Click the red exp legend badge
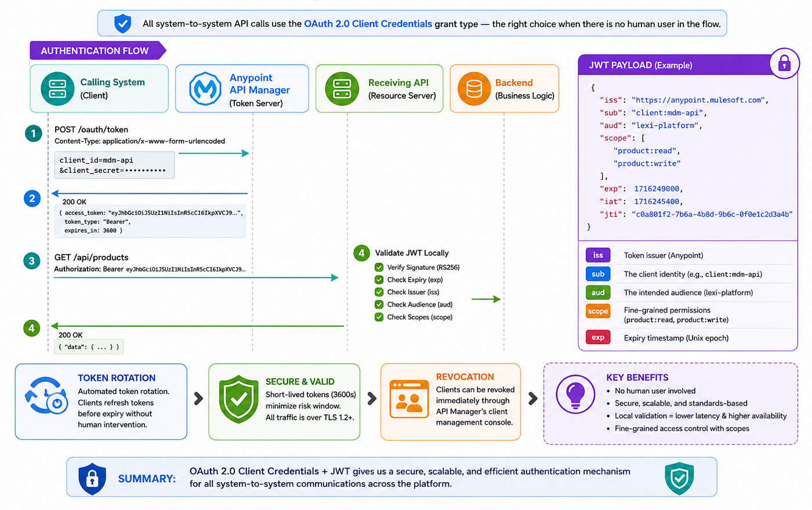The image size is (812, 510). tap(598, 337)
